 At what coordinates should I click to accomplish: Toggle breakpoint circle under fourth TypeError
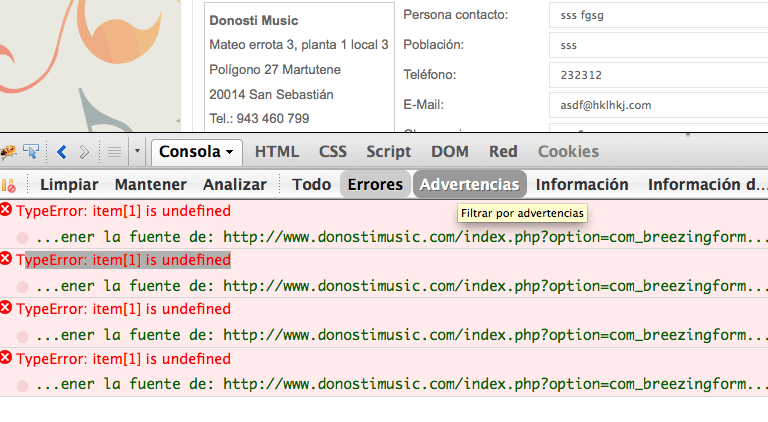(22, 386)
